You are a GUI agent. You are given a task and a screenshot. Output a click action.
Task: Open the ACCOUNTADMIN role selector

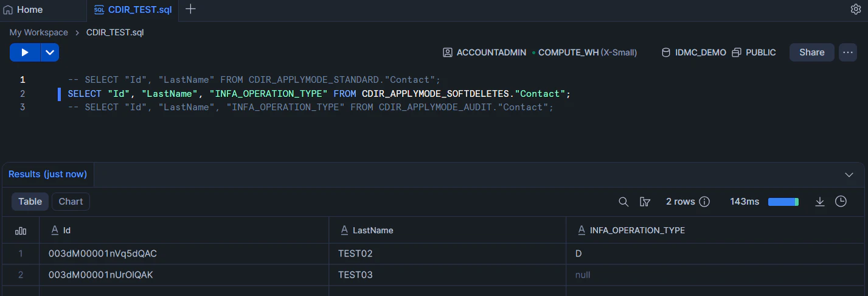484,52
